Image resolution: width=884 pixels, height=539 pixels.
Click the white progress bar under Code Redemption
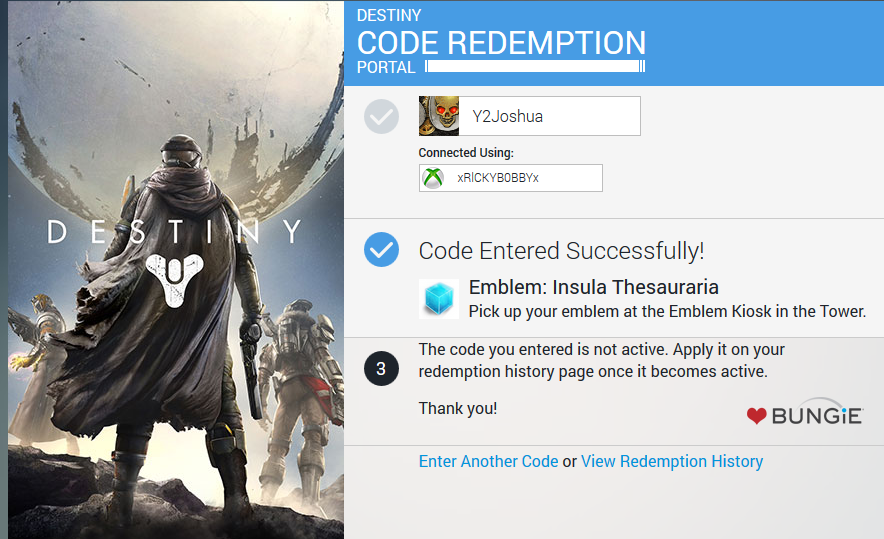click(535, 67)
